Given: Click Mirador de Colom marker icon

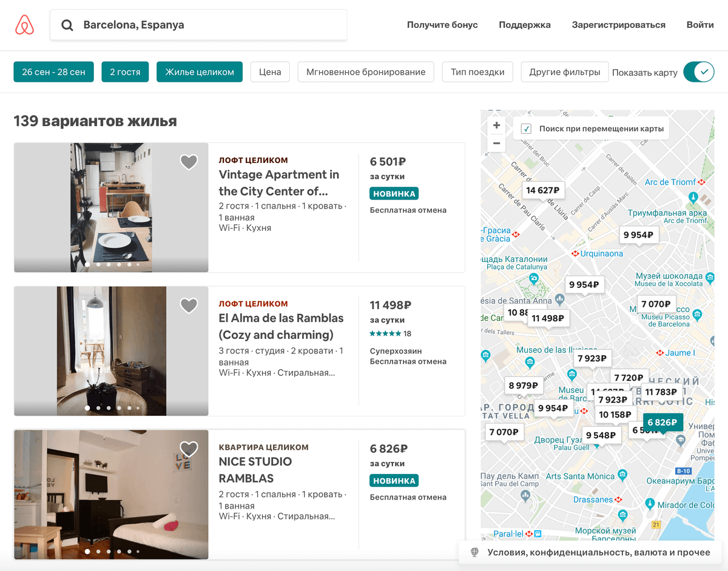Looking at the screenshot, I should tap(650, 504).
